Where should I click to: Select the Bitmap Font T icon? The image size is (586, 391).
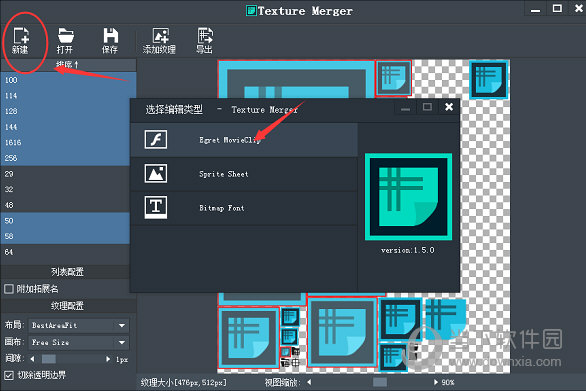(x=156, y=207)
